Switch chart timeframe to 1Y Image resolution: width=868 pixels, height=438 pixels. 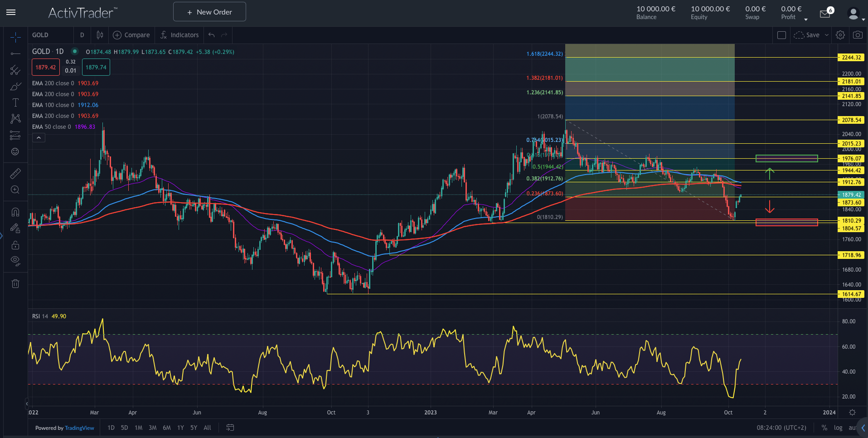tap(180, 428)
